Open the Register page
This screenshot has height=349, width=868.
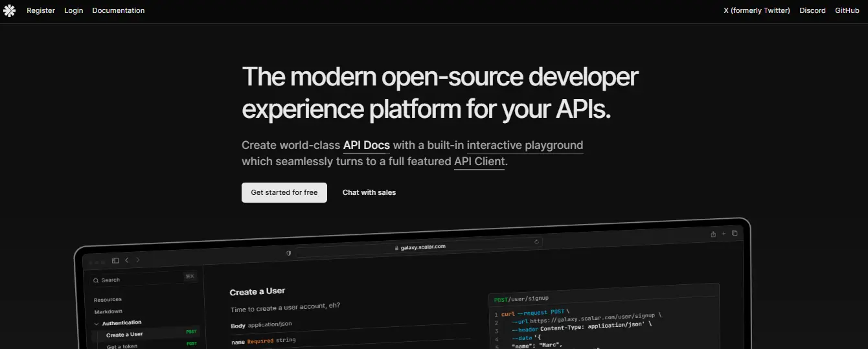41,10
